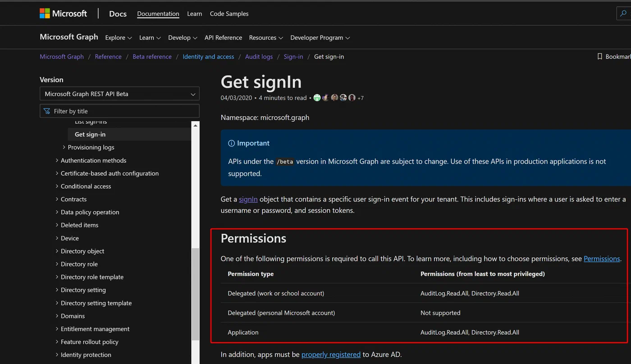The width and height of the screenshot is (631, 364).
Task: Expand the Entitlement management node
Action: (x=57, y=329)
